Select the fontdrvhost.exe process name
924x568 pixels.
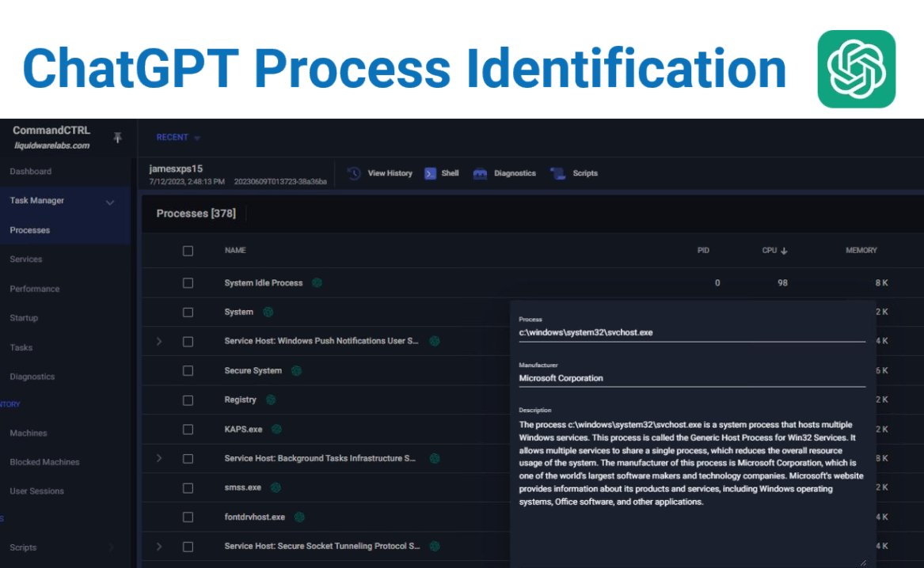tap(255, 517)
